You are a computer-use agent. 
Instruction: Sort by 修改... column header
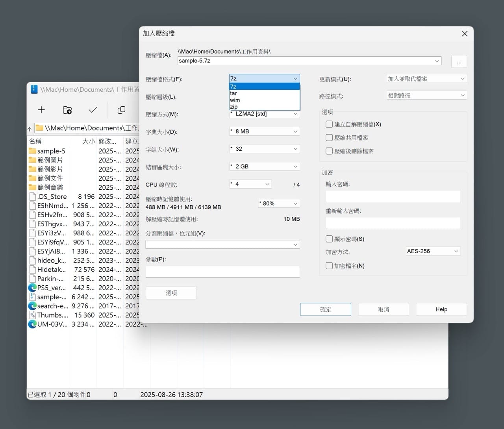click(110, 141)
